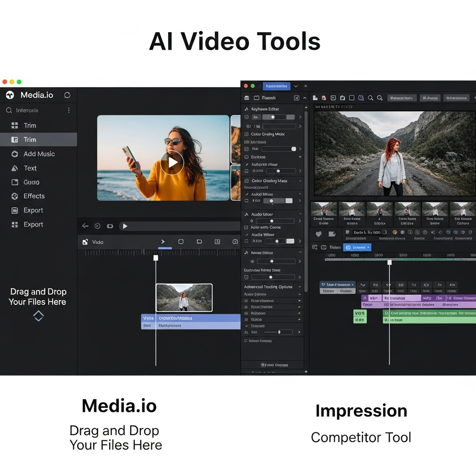
Task: Toggle the Boenrtorsino row switch
Action: (x=299, y=301)
